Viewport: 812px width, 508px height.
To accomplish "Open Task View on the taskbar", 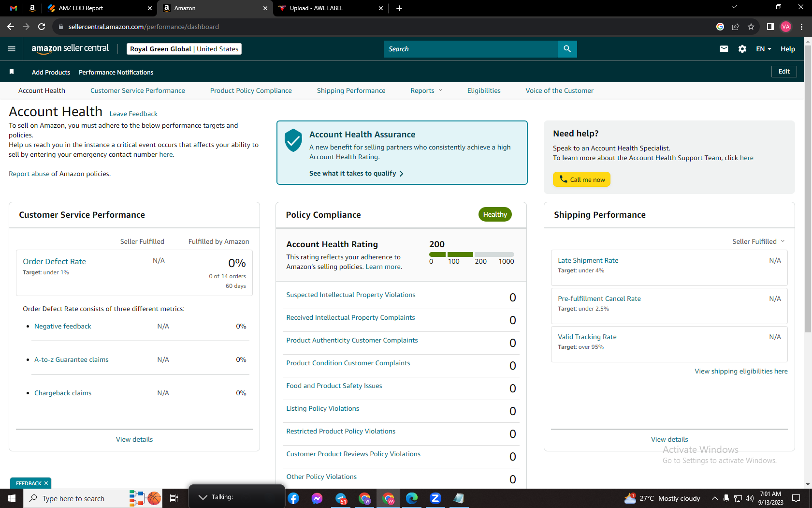I will pyautogui.click(x=174, y=498).
